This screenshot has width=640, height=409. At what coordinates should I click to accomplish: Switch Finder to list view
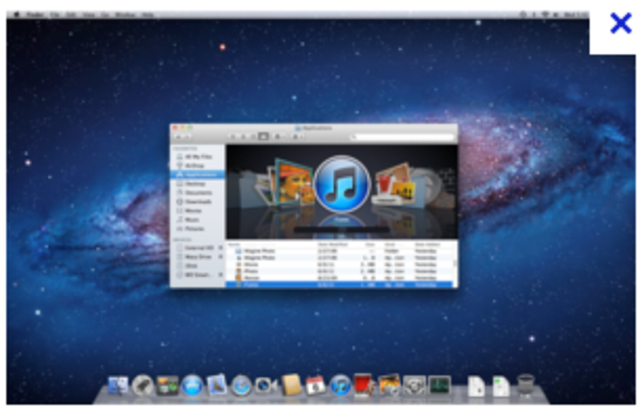[243, 136]
